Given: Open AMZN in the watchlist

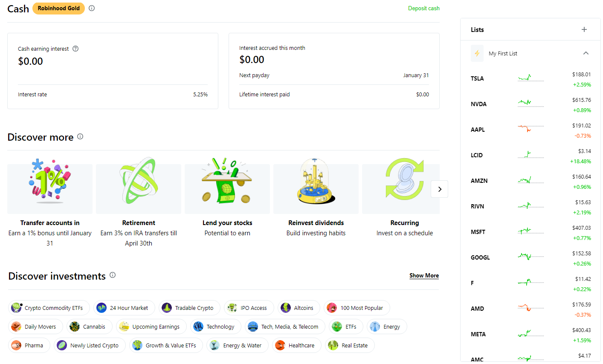Looking at the screenshot, I should pyautogui.click(x=531, y=181).
